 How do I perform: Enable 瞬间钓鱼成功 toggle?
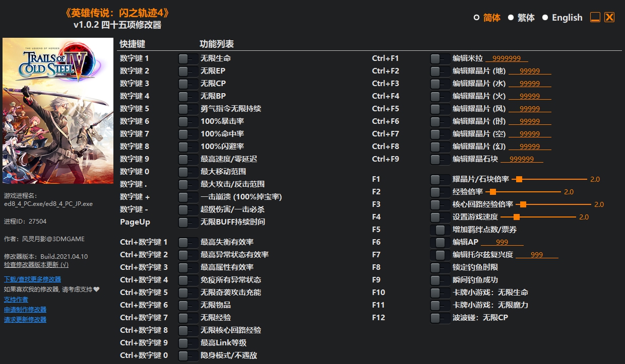point(440,280)
